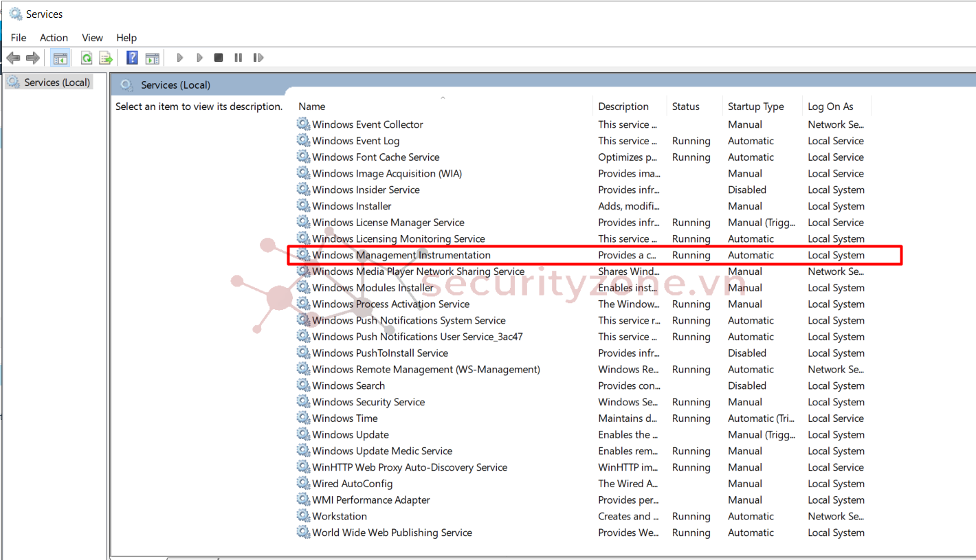Select Windows Remote Management (WS-Management)
The image size is (976, 560).
coord(426,370)
